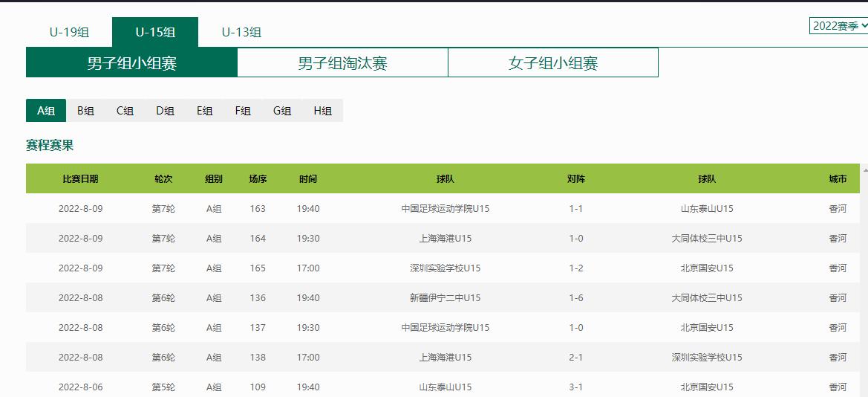
Task: Select group C组 button
Action: coord(125,110)
